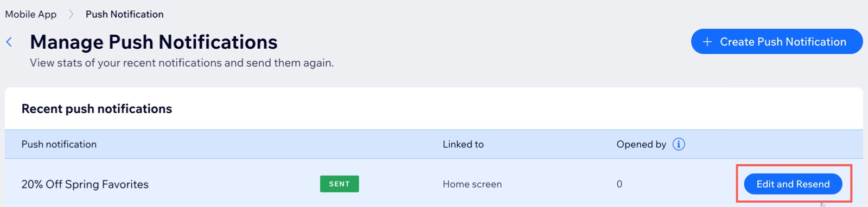Open the Opened by info tooltip icon

(679, 144)
